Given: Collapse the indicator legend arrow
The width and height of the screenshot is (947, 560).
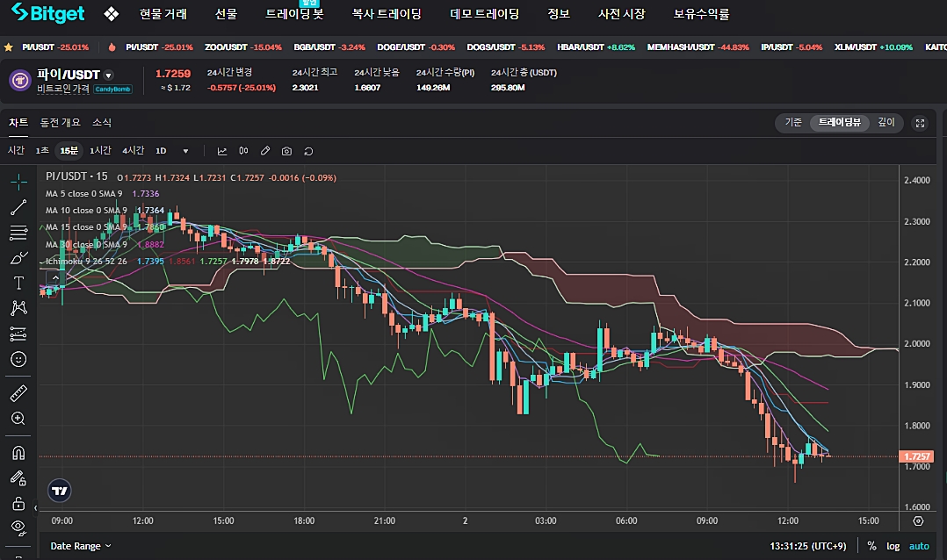Looking at the screenshot, I should coord(55,277).
